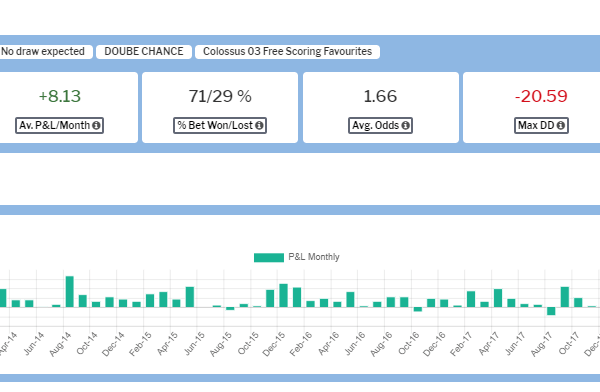Click the tall Aug-14 chart bar

[70, 292]
